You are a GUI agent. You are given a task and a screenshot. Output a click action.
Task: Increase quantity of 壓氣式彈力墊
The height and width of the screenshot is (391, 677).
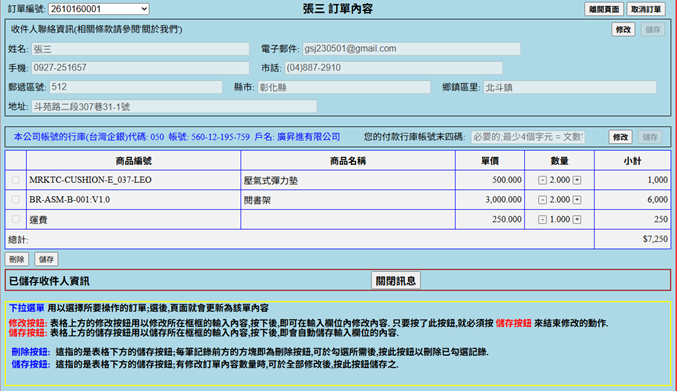point(577,180)
